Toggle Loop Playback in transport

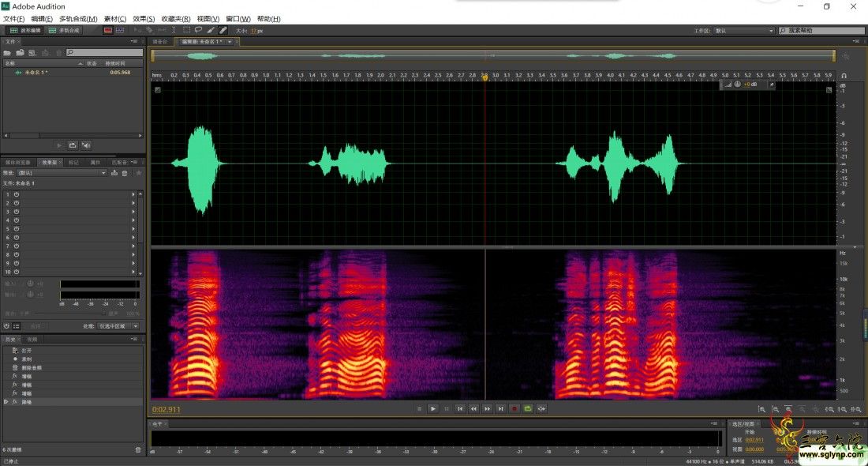(528, 409)
